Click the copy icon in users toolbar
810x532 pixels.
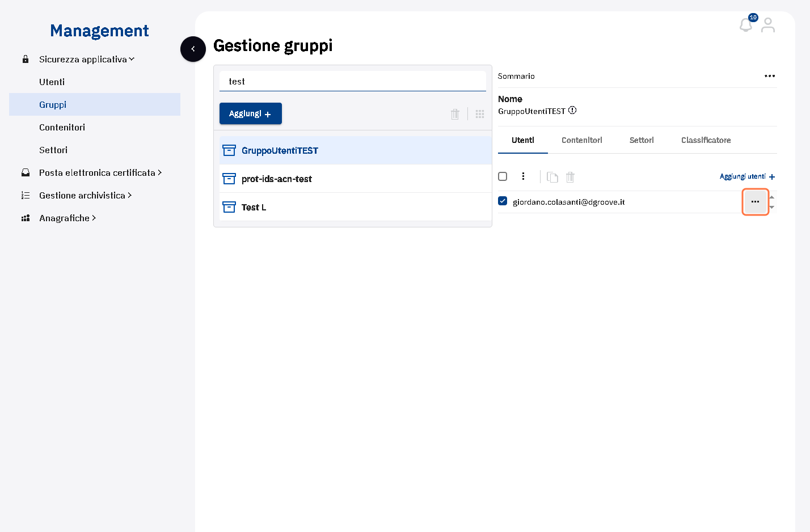click(x=552, y=177)
